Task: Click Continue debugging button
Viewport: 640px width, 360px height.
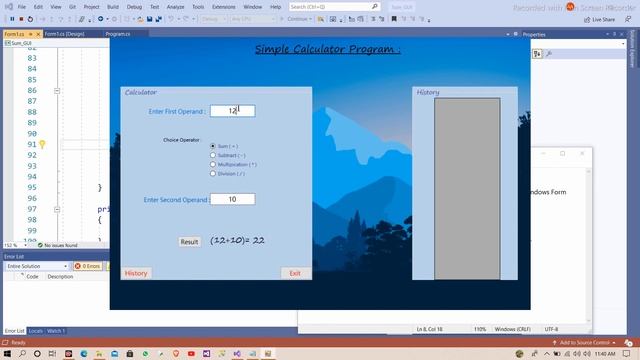Action: pos(297,19)
